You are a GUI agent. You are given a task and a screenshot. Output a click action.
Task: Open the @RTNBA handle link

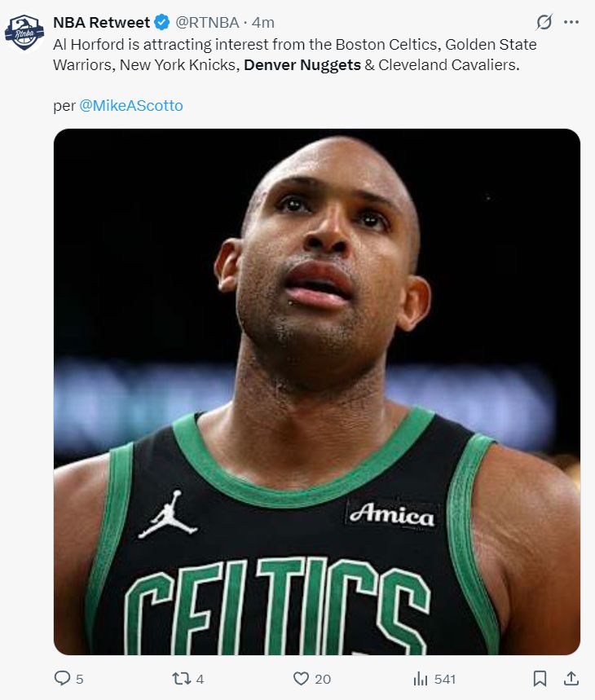coord(205,23)
